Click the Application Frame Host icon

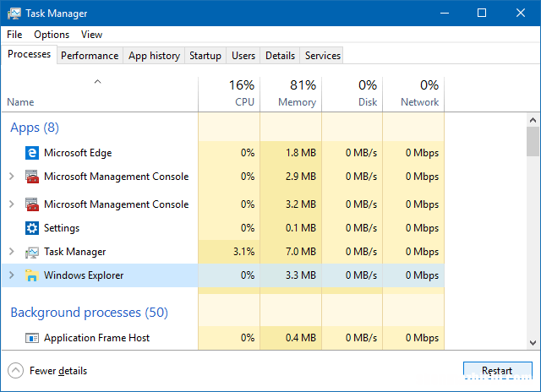(x=32, y=338)
